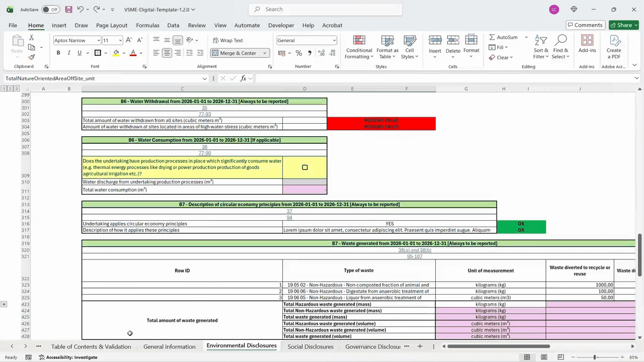Expand grouped rows with plus button
The image size is (644, 362).
4,304
